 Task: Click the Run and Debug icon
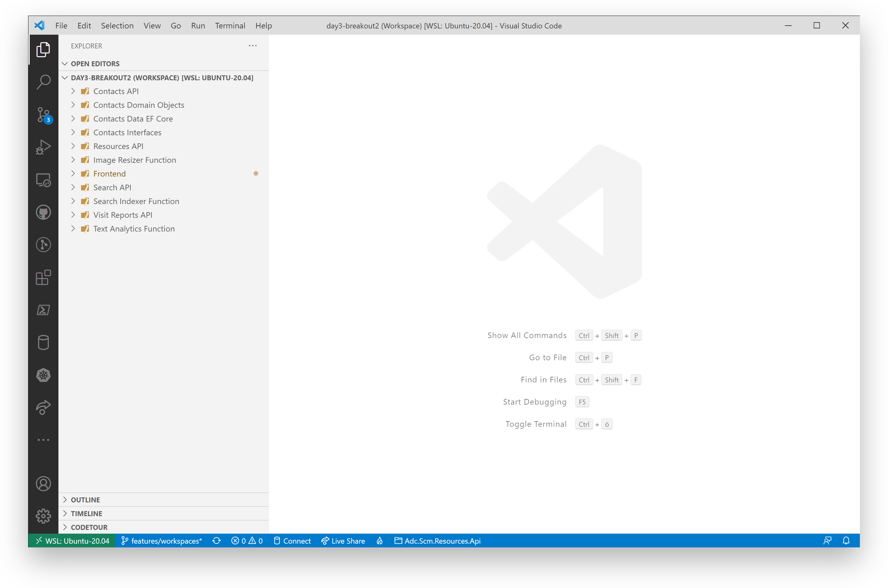(x=43, y=147)
